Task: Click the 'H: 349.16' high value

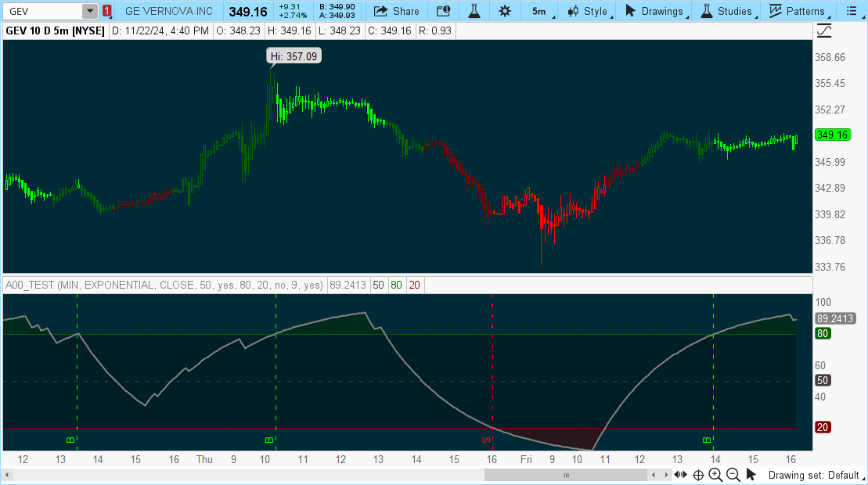Action: pos(290,31)
